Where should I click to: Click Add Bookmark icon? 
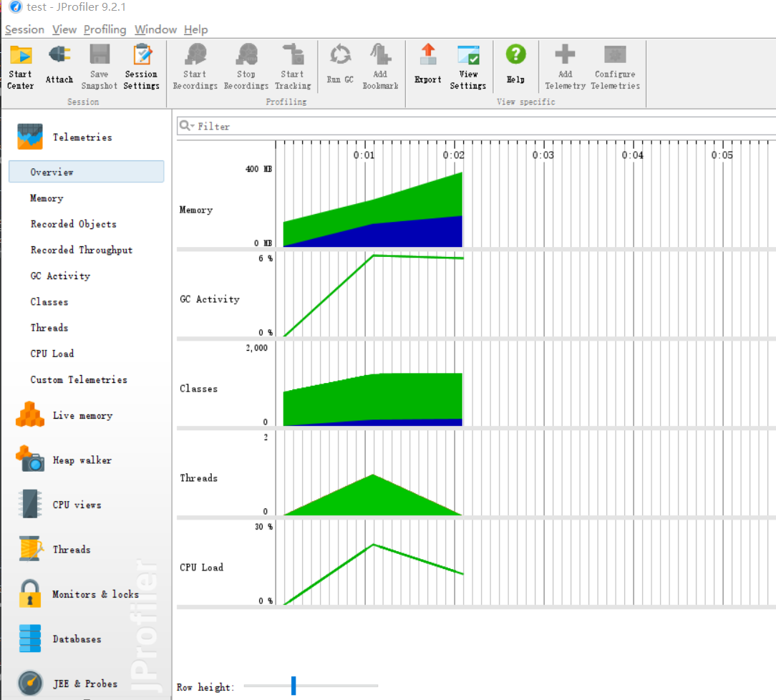[x=381, y=54]
